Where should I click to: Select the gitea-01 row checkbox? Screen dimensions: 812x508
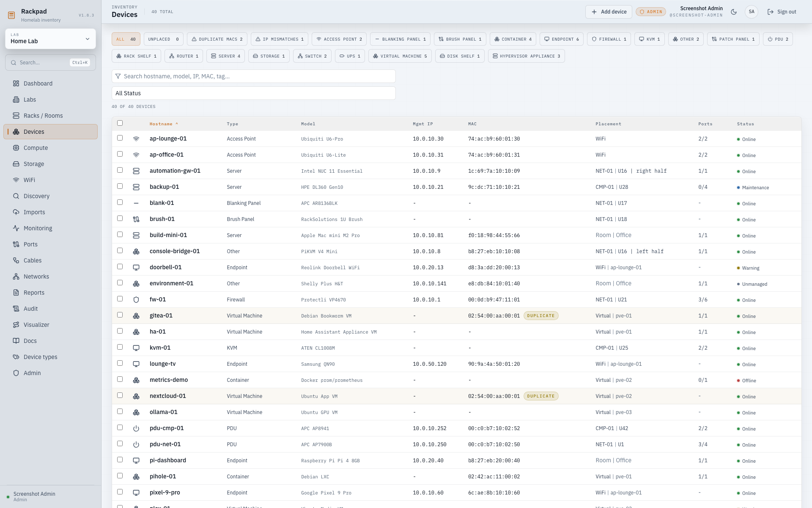coord(120,315)
